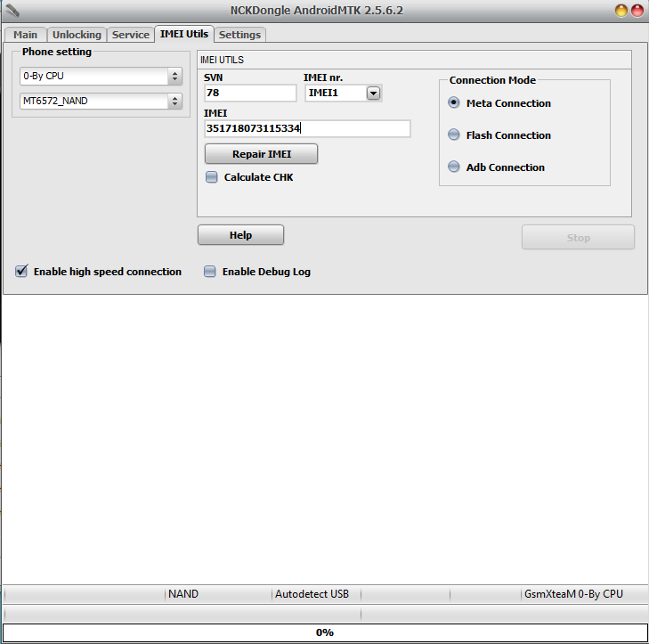Click the red close window button

637,11
